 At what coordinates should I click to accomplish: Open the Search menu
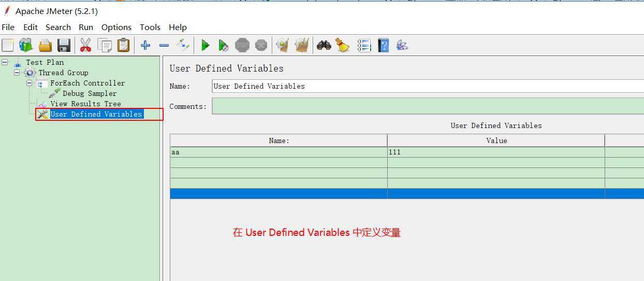(58, 27)
